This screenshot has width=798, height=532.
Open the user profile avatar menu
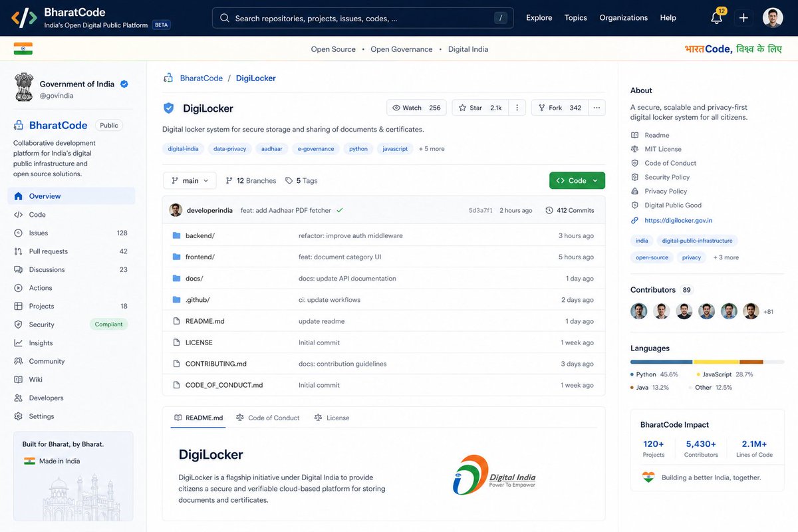click(773, 18)
